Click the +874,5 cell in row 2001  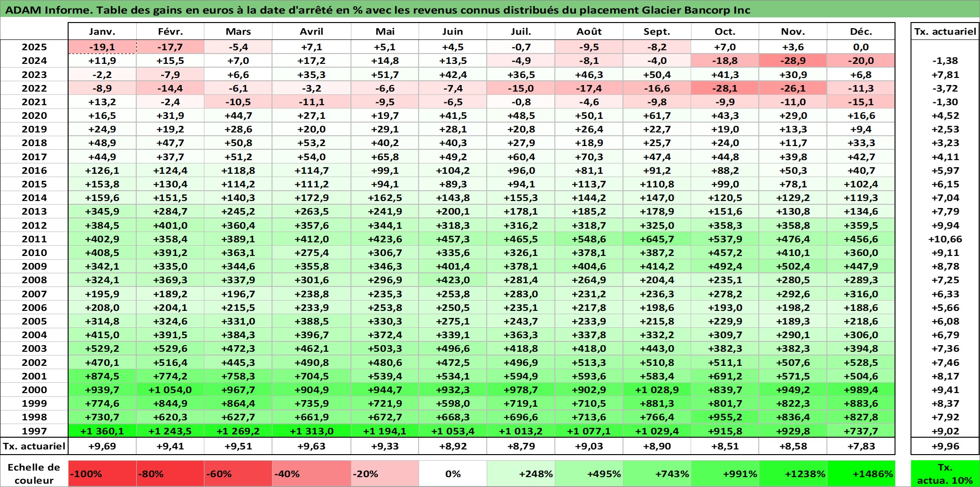coord(102,376)
